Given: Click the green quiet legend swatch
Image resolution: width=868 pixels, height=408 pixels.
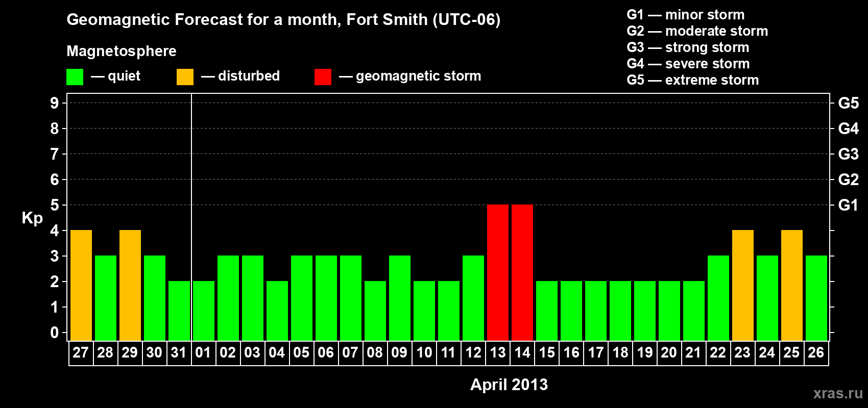Looking at the screenshot, I should pos(75,77).
